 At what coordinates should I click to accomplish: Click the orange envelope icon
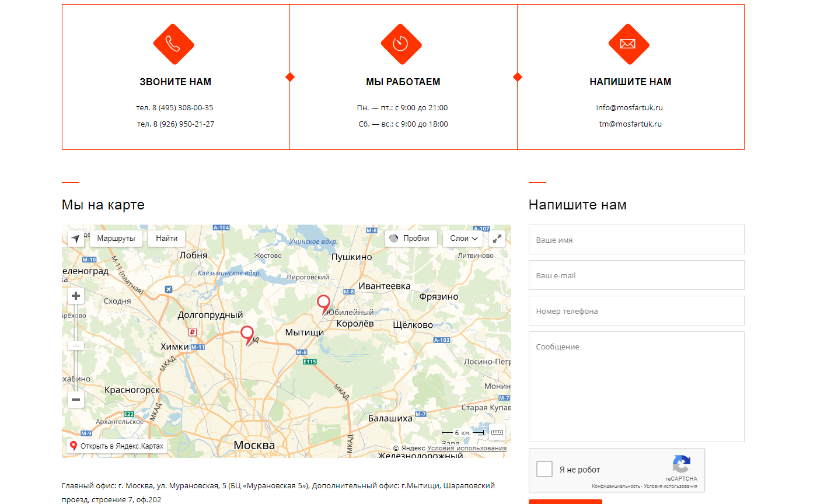point(629,44)
